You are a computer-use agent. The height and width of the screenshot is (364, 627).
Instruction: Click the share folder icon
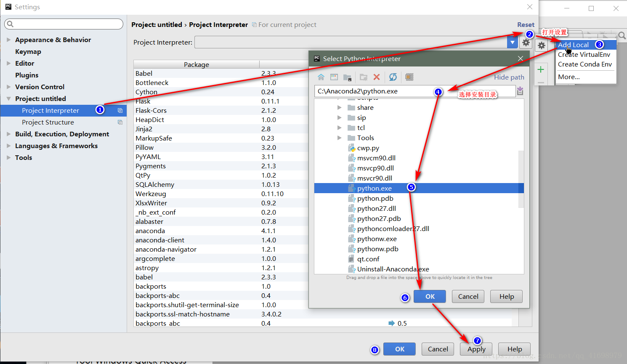click(x=351, y=108)
